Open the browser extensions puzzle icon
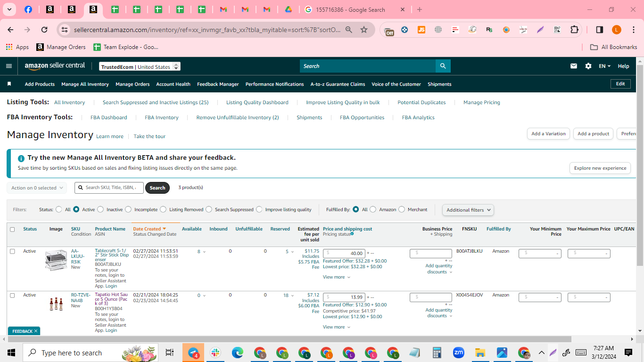Image resolution: width=644 pixels, height=362 pixels. point(574,30)
